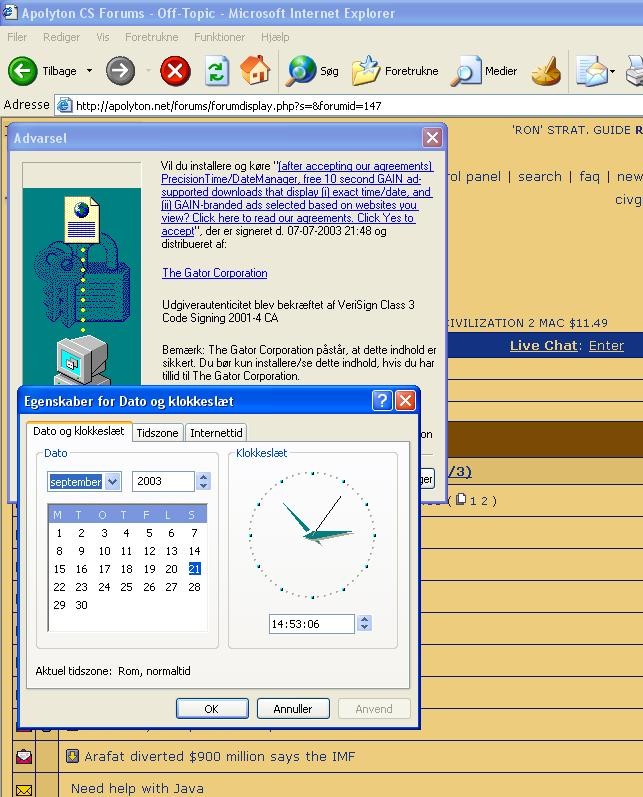Open the Back button history dropdown arrow
The height and width of the screenshot is (797, 643).
pyautogui.click(x=89, y=71)
